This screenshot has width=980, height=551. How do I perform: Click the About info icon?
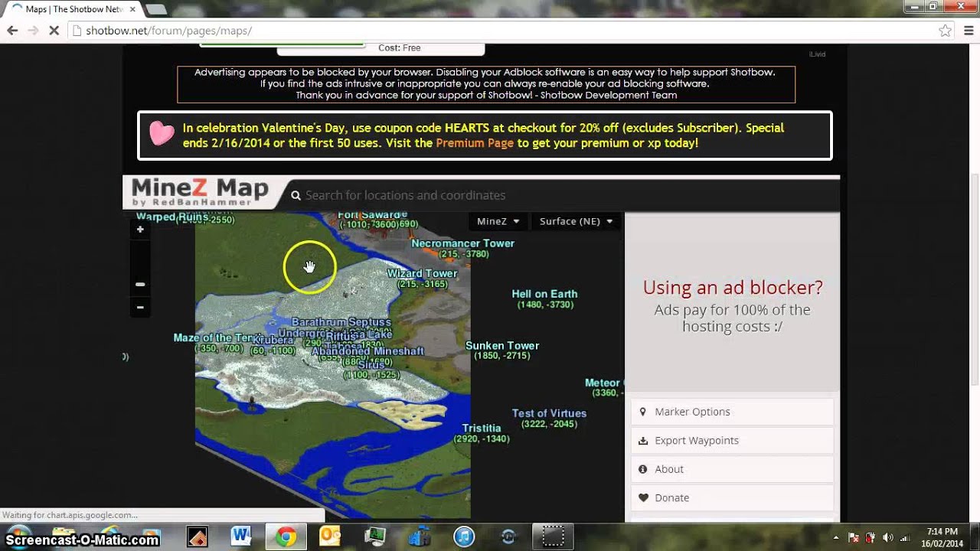click(643, 469)
